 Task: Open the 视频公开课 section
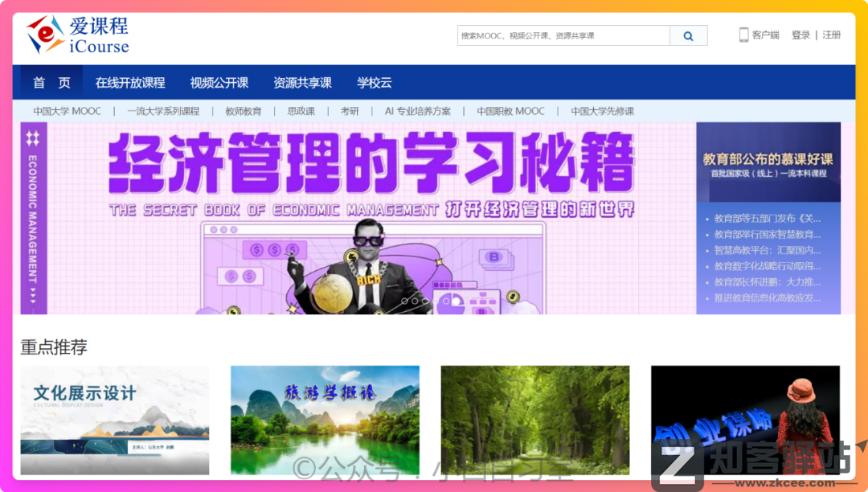pos(219,81)
